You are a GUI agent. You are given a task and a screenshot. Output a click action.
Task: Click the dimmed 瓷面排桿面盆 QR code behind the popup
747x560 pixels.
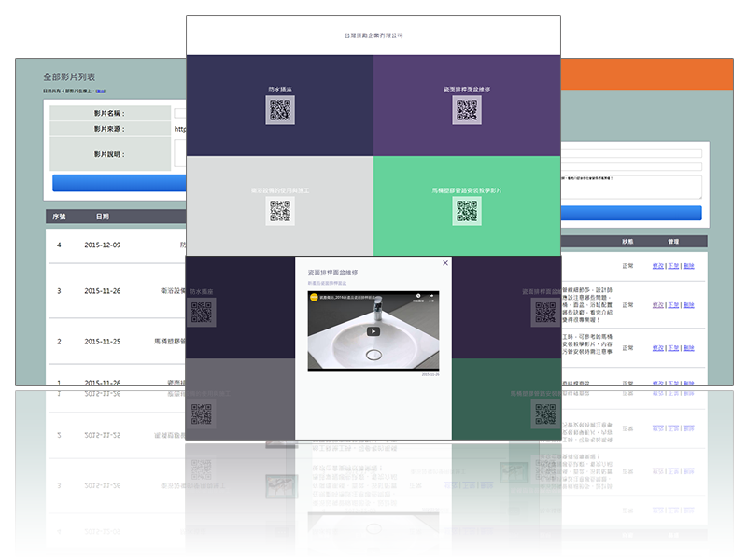[x=545, y=313]
